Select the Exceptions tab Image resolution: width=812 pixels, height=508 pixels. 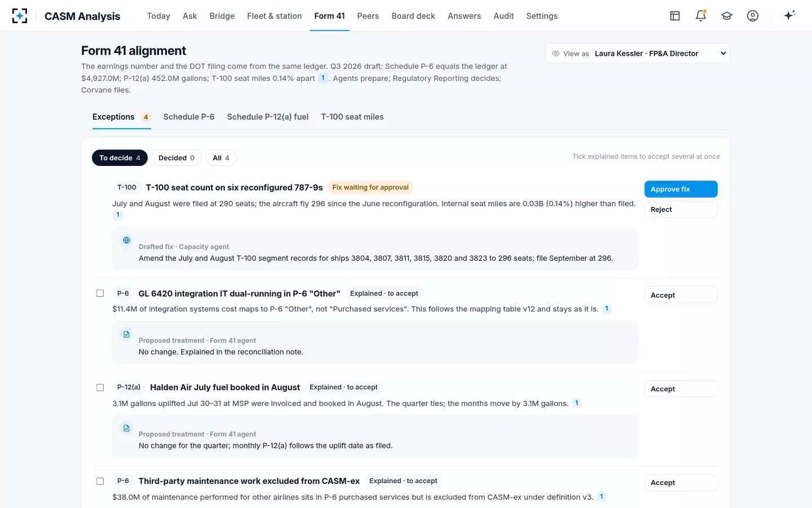point(121,117)
